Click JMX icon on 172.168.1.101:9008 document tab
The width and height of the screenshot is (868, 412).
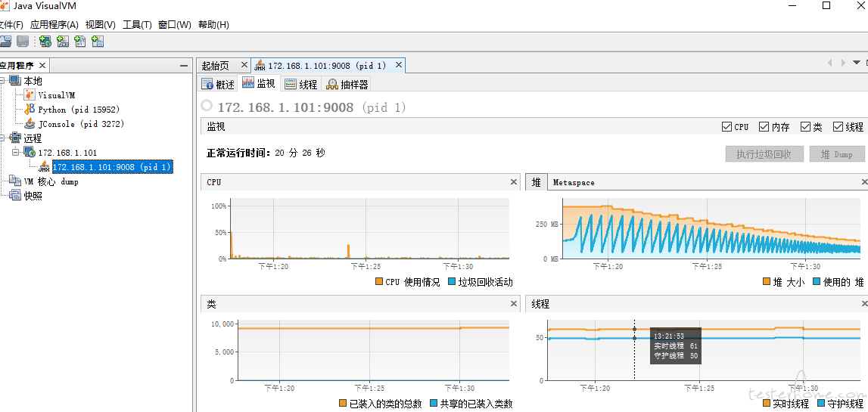[260, 66]
